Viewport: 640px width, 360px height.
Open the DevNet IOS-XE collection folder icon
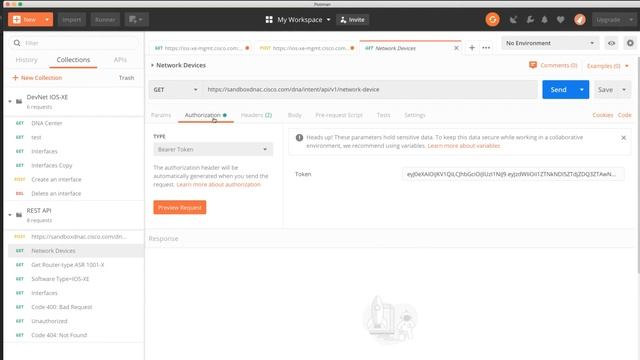pyautogui.click(x=19, y=101)
